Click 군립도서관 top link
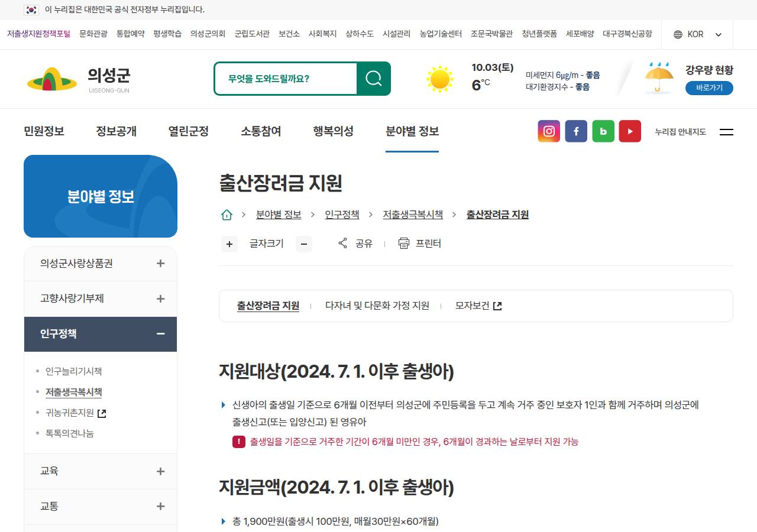This screenshot has width=757, height=532. 252,34
